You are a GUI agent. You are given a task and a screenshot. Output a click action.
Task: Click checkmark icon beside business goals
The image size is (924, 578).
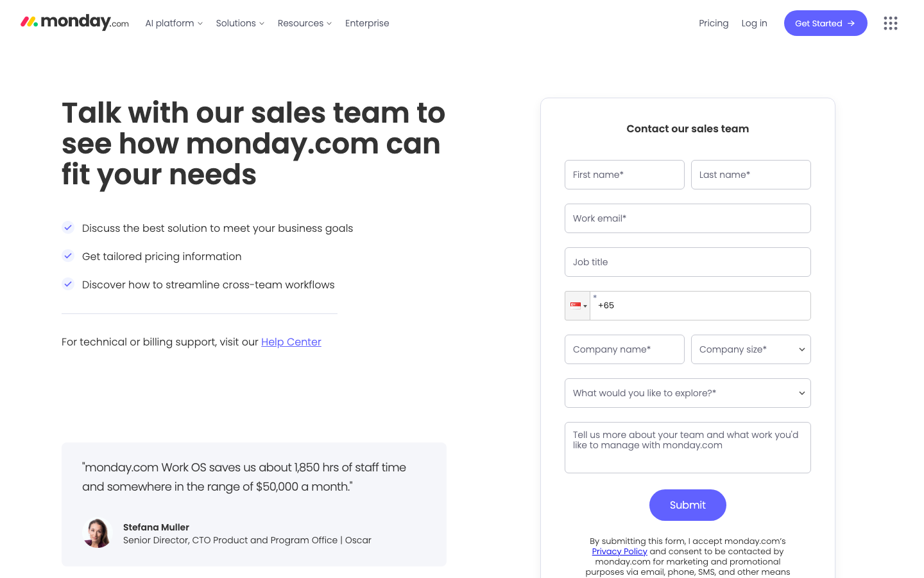tap(68, 227)
